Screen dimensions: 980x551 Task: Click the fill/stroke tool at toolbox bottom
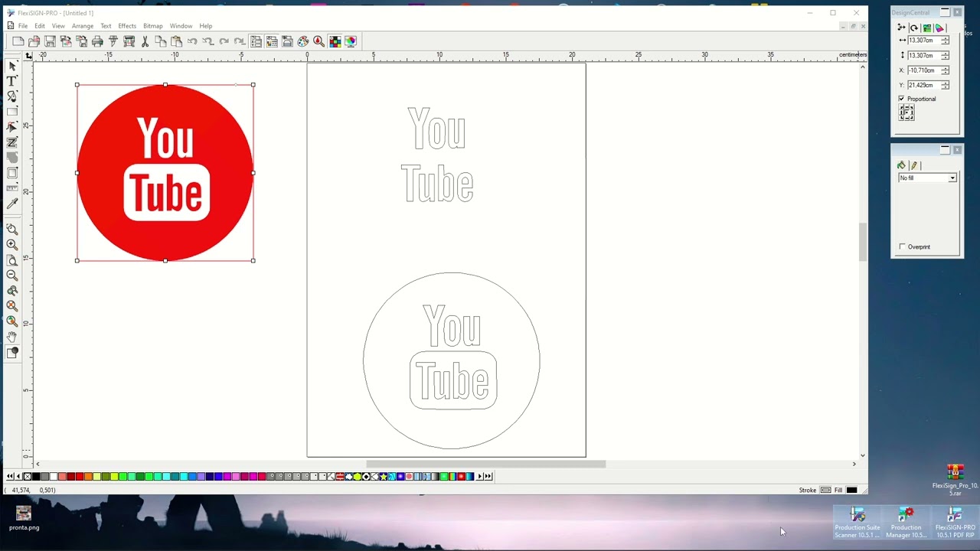click(12, 353)
